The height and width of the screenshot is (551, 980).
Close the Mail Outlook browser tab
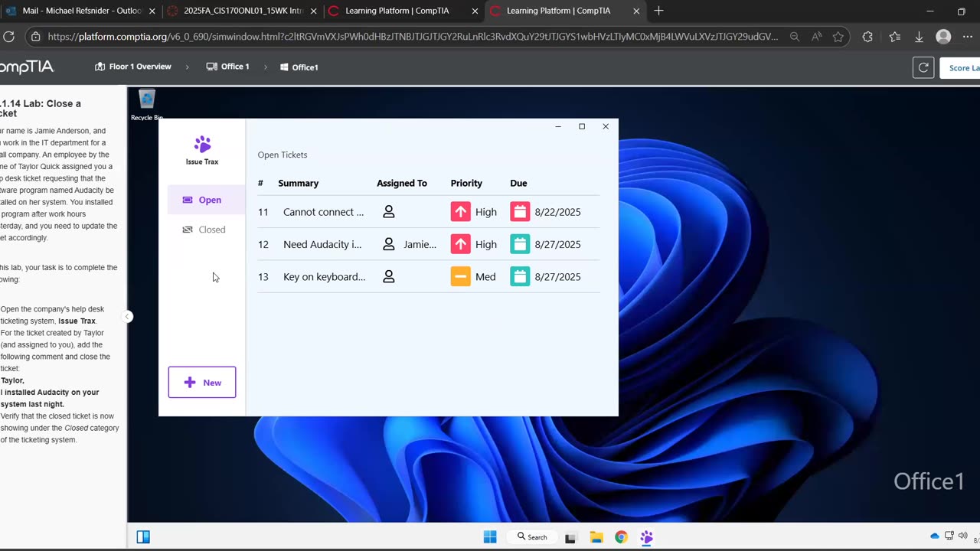[x=152, y=11]
